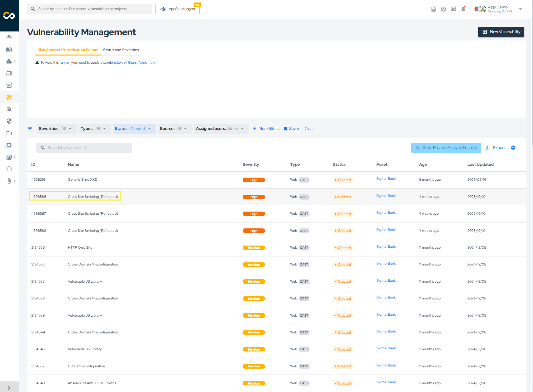Viewport: 533px width, 392px height.
Task: Select Risk Context Prioritization Funnel tab
Action: tap(68, 50)
